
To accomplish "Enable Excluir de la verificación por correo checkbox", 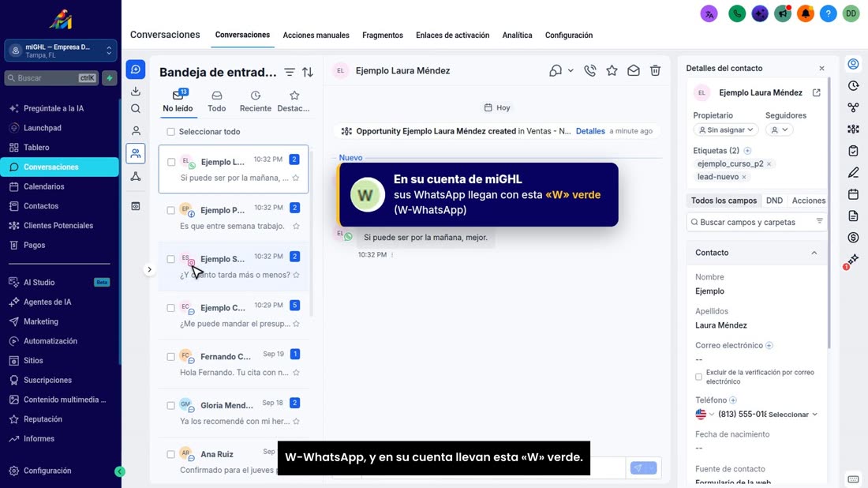I will (x=698, y=377).
